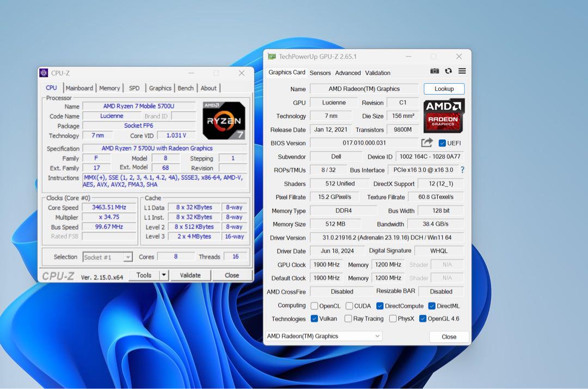Click the Device ID value in GPU-Z
Image resolution: width=588 pixels, height=389 pixels.
[x=430, y=157]
